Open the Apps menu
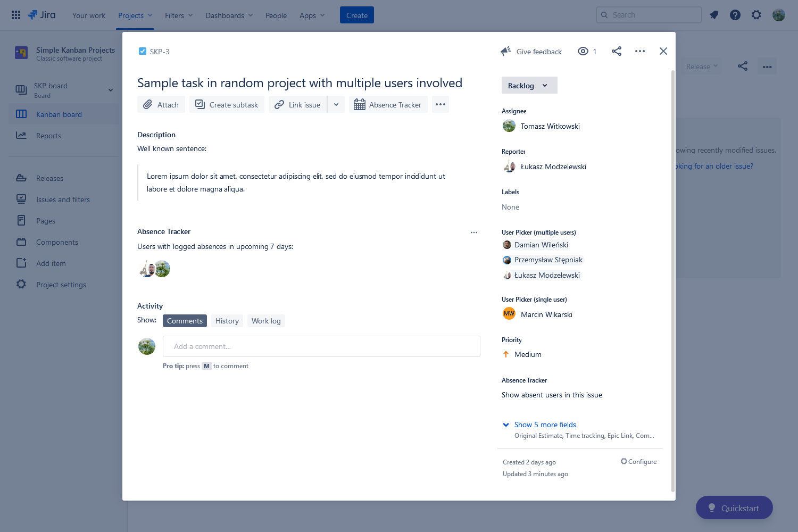Screen dimensions: 798x532 pos(312,15)
